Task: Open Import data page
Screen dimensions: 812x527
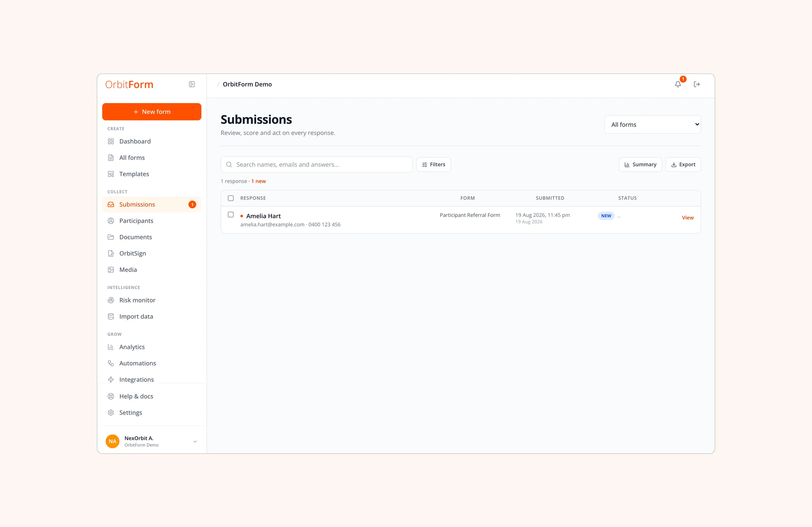Action: 152,317
